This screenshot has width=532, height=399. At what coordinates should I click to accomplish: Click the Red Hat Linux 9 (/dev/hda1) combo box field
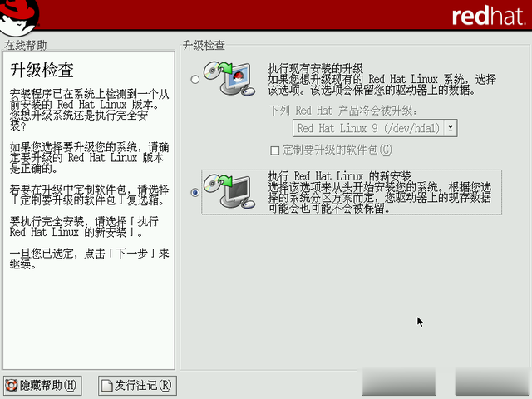pyautogui.click(x=375, y=128)
